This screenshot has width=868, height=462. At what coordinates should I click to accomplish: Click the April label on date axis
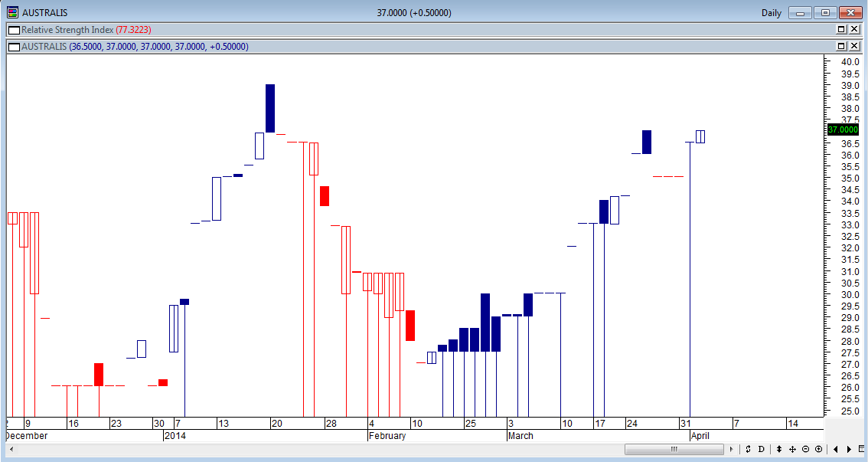tap(700, 436)
